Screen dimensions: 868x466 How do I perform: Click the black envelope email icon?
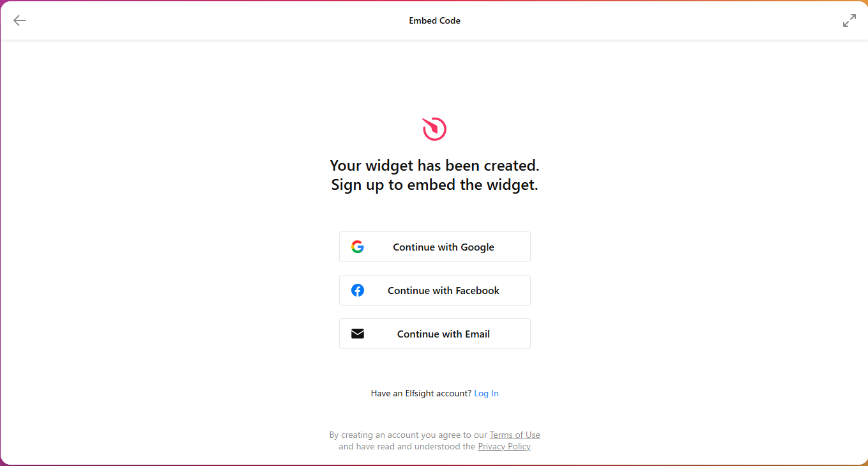point(358,334)
